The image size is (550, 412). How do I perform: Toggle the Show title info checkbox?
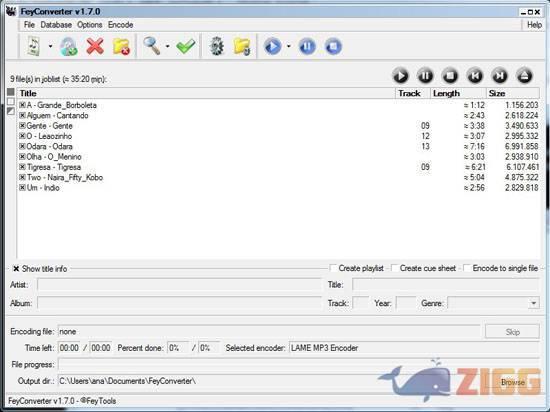pyautogui.click(x=16, y=269)
